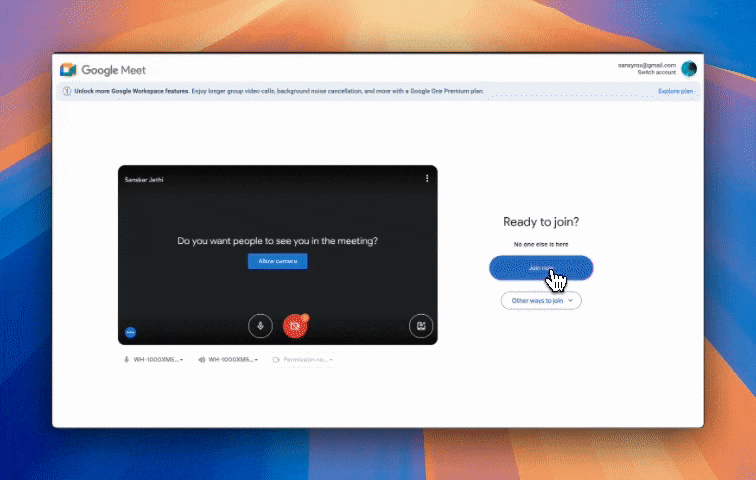
Task: Open the apply visual effects button
Action: (x=421, y=325)
